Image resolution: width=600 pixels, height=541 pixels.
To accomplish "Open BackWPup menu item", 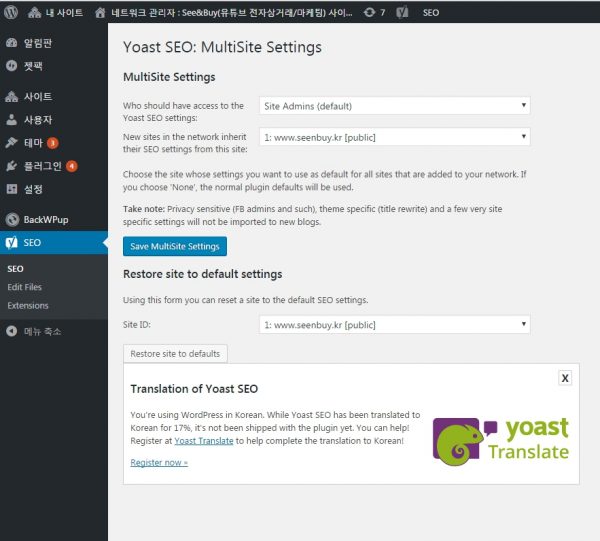I will point(47,219).
